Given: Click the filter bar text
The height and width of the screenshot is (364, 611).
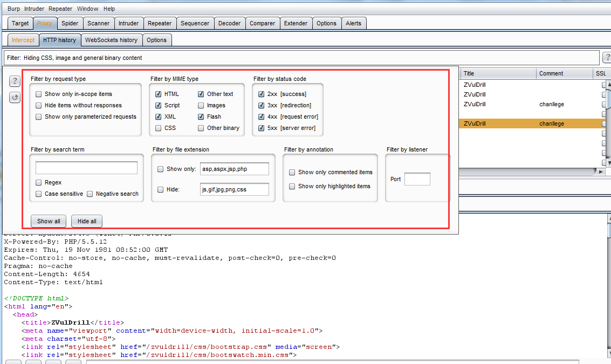Looking at the screenshot, I should pyautogui.click(x=74, y=58).
